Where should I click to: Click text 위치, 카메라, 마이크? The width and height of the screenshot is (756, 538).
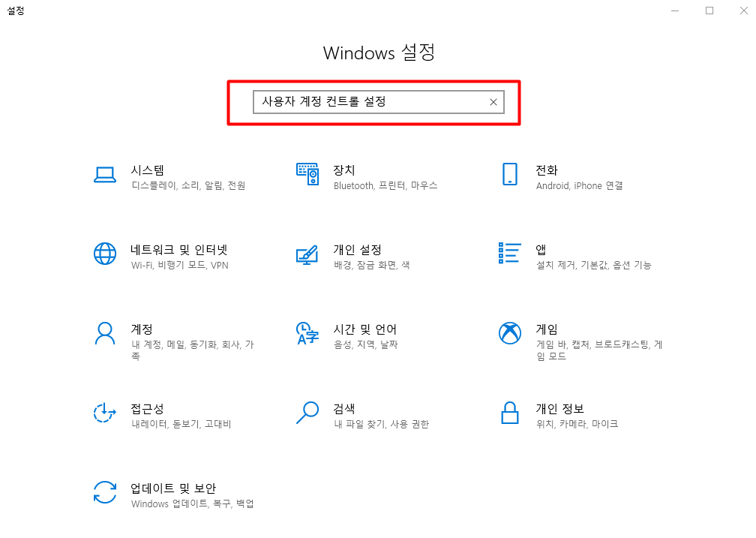point(577,424)
